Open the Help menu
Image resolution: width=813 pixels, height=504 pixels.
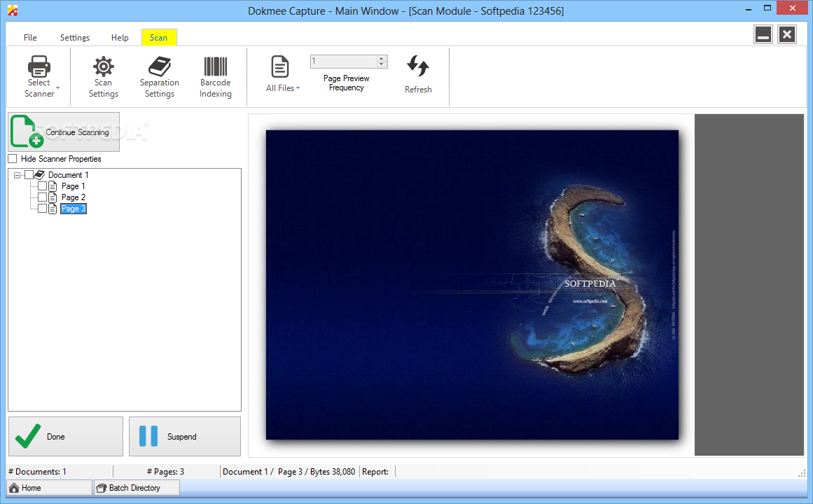[120, 37]
